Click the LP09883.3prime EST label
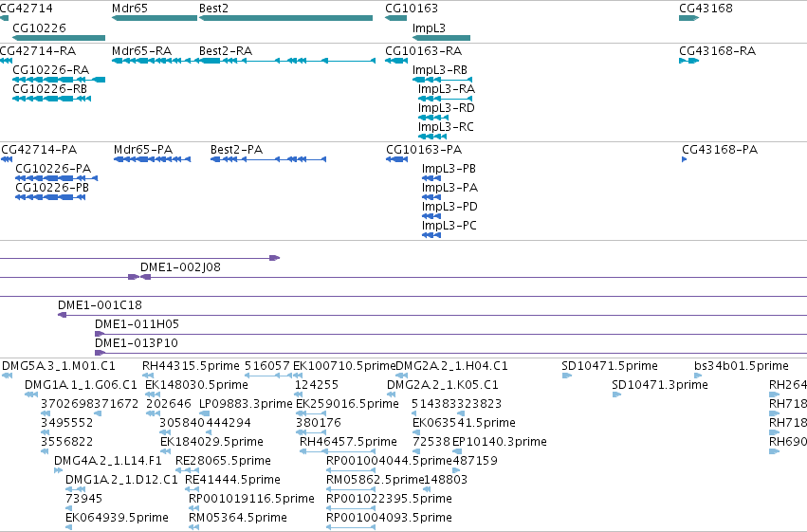Screen dimensions: 807x532 point(246,404)
